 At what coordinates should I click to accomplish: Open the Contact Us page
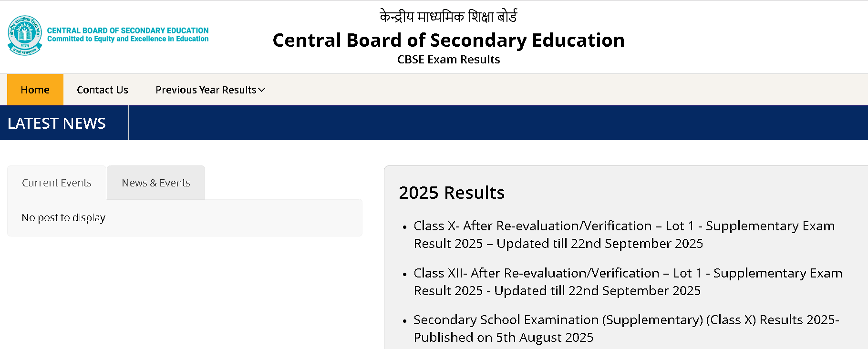(x=102, y=89)
